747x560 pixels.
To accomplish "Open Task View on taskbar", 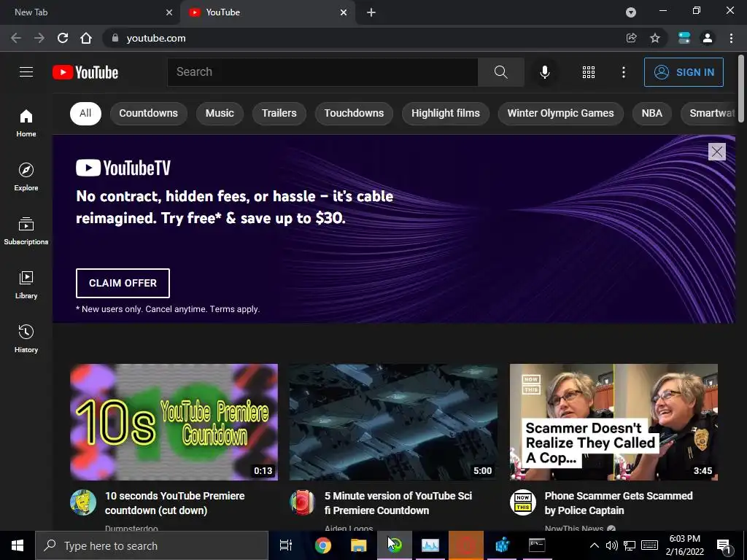I will pyautogui.click(x=285, y=545).
